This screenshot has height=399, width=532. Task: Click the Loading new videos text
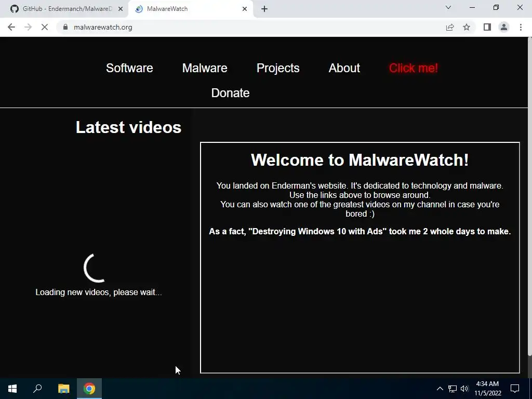click(98, 292)
